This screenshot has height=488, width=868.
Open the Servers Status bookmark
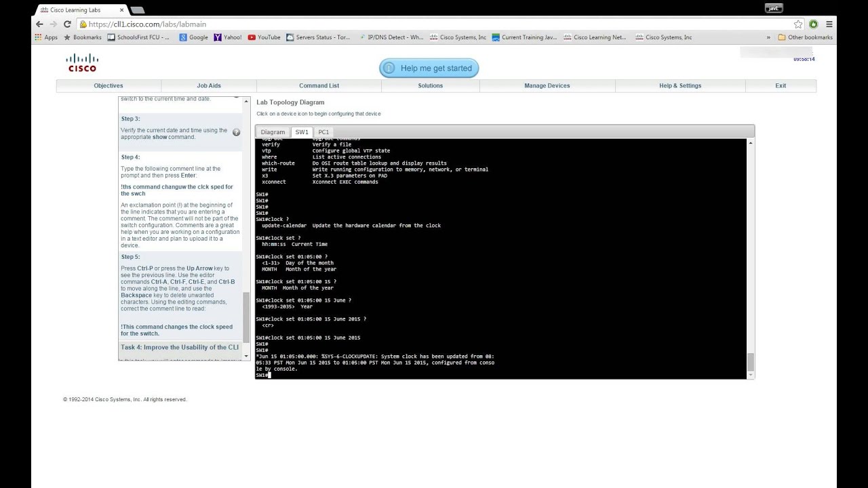point(319,37)
